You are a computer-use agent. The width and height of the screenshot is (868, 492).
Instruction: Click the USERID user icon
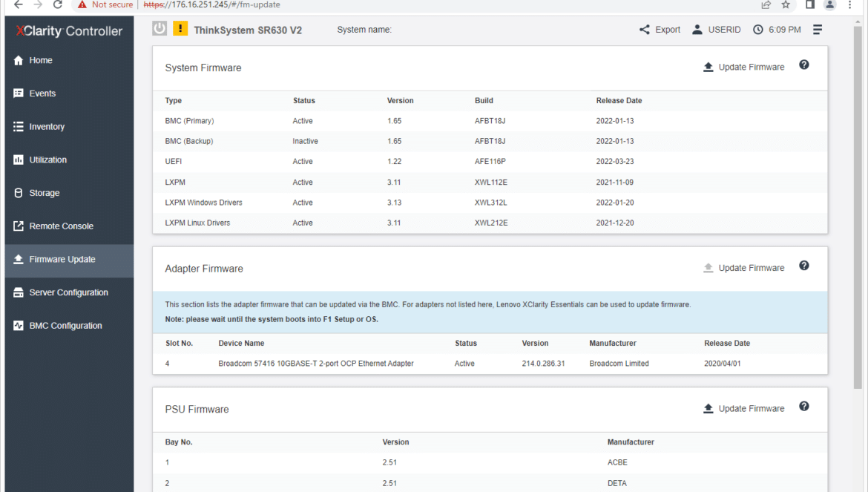(x=697, y=30)
